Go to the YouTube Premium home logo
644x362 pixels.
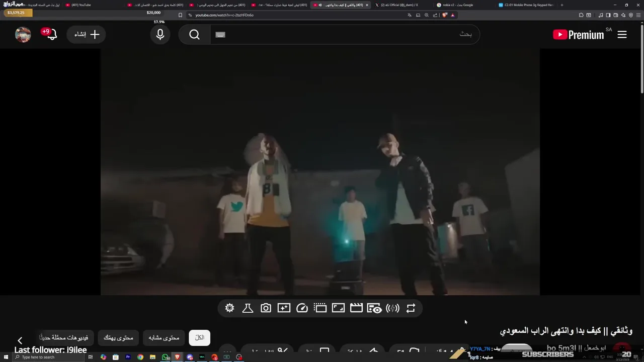579,35
